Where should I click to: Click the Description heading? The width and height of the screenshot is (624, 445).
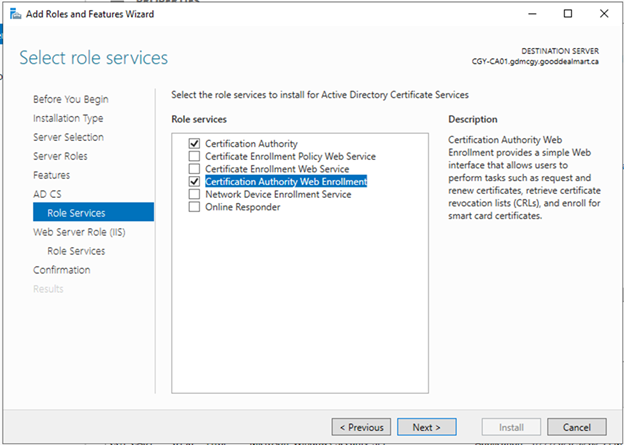(x=473, y=119)
